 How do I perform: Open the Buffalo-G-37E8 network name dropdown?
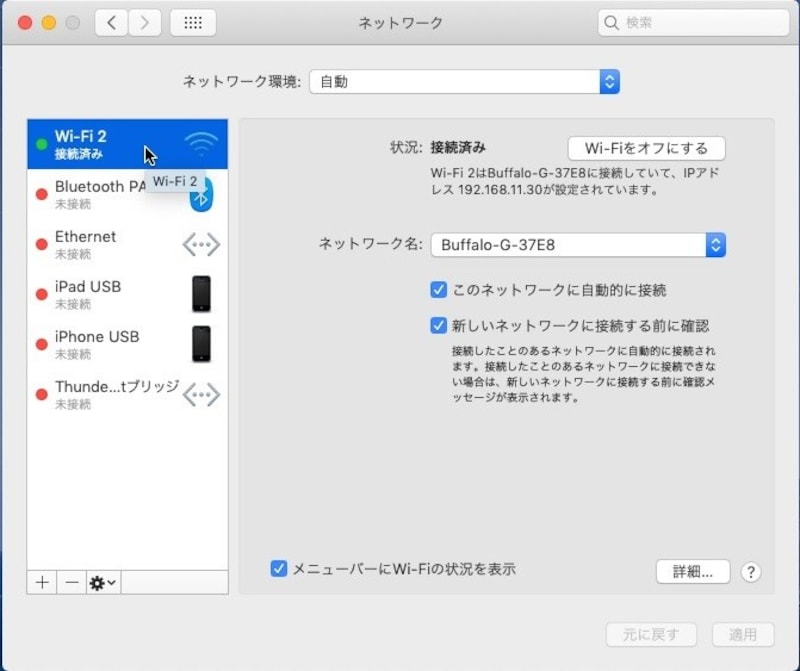click(x=714, y=244)
